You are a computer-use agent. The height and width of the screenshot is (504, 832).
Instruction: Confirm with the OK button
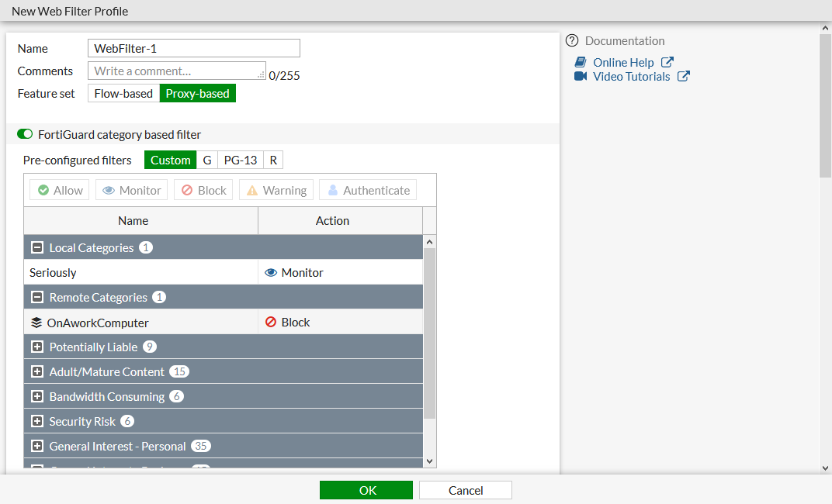click(x=366, y=490)
